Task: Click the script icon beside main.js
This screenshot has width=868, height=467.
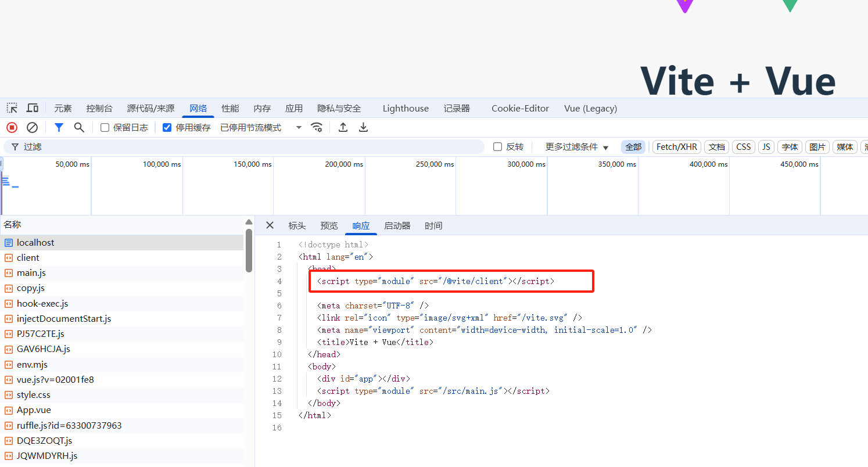Action: (x=9, y=273)
